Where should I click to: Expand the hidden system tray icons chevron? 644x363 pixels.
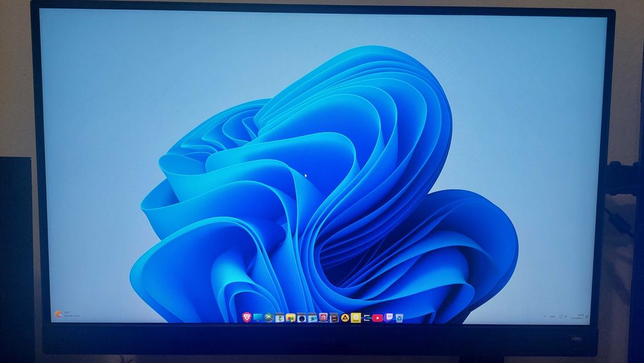545,317
